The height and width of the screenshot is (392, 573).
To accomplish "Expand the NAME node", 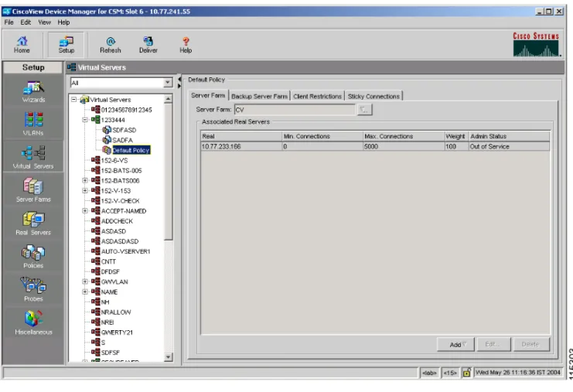I will click(85, 291).
